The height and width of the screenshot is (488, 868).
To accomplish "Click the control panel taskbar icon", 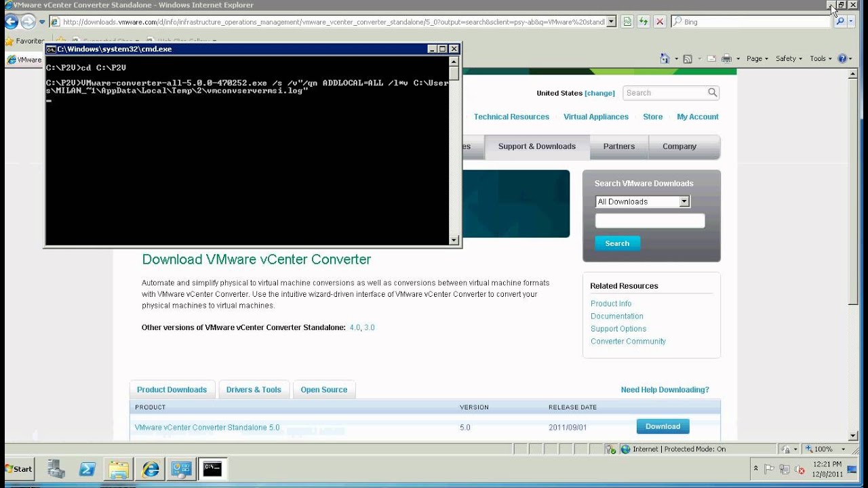I will (181, 468).
